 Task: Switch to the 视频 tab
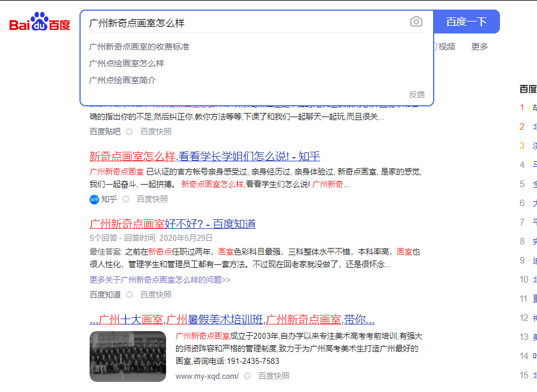447,47
